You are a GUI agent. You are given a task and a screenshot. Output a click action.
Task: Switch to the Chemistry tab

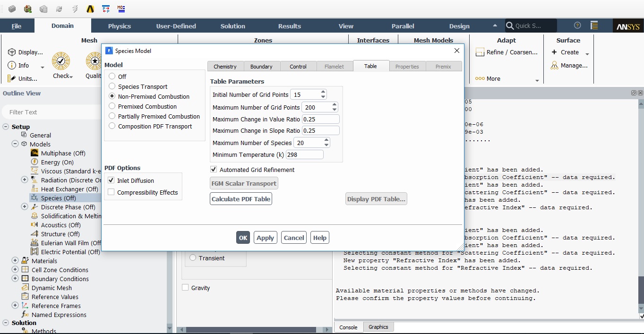tap(225, 67)
